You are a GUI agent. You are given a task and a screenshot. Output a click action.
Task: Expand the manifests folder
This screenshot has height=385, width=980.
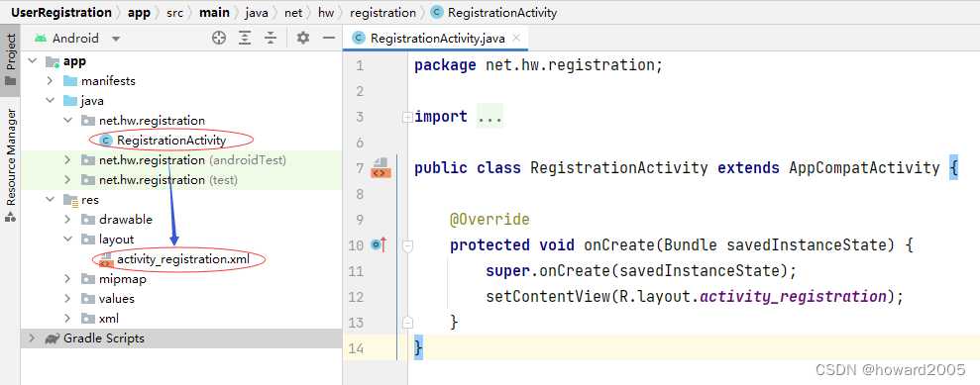(50, 81)
